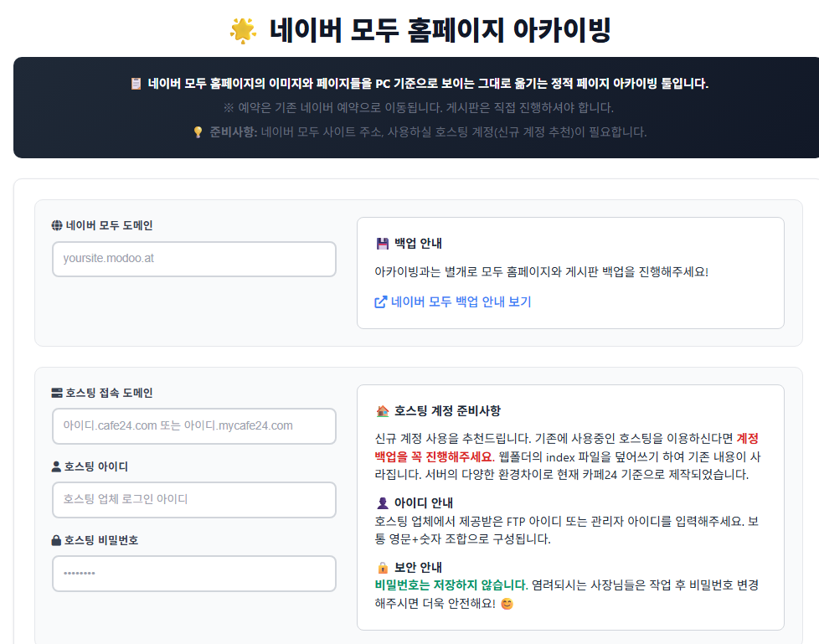Click the 호스팅 접속 도메인 cafe24 input field
The height and width of the screenshot is (644, 819).
click(194, 426)
